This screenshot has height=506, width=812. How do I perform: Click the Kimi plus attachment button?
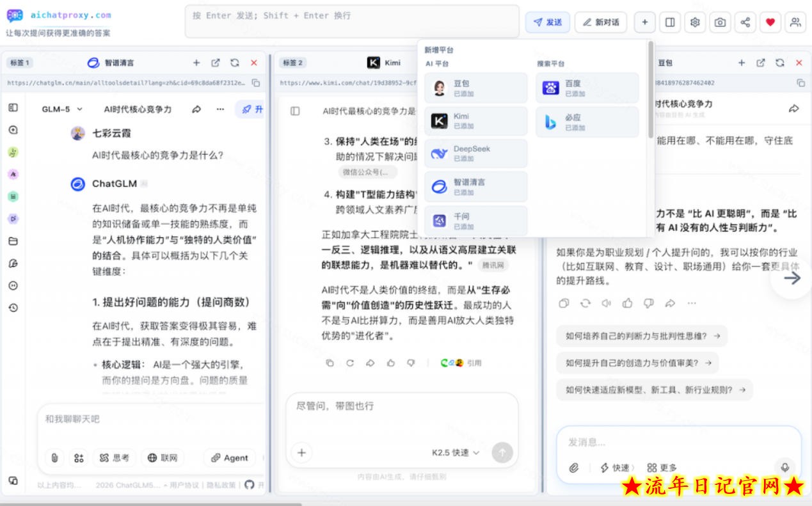coord(301,453)
